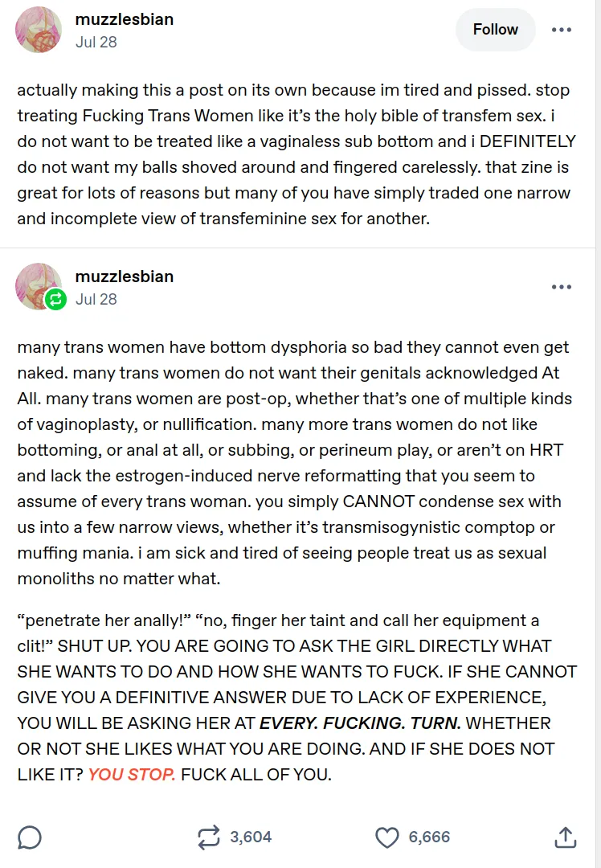
Task: Open the top muzzlesbian avatar
Action: (x=39, y=30)
